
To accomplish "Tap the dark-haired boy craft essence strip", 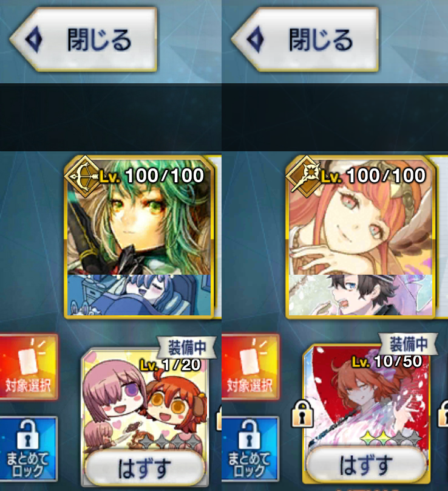I will (361, 295).
